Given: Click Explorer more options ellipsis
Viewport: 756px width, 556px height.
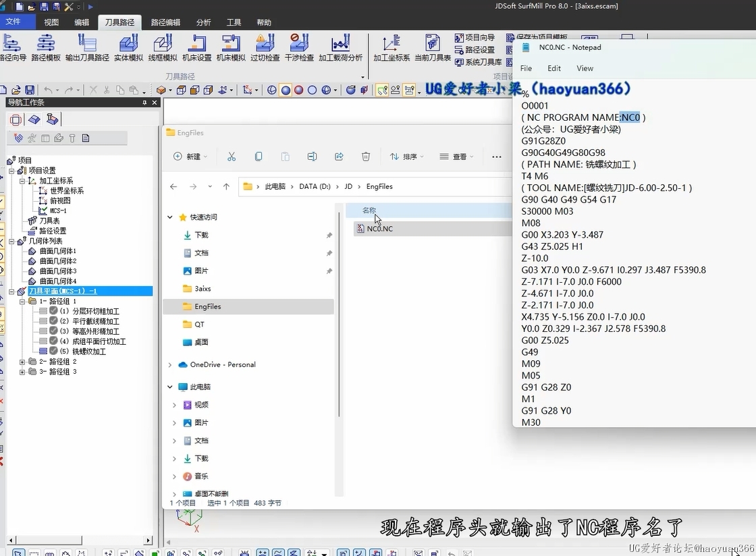Looking at the screenshot, I should pos(497,157).
